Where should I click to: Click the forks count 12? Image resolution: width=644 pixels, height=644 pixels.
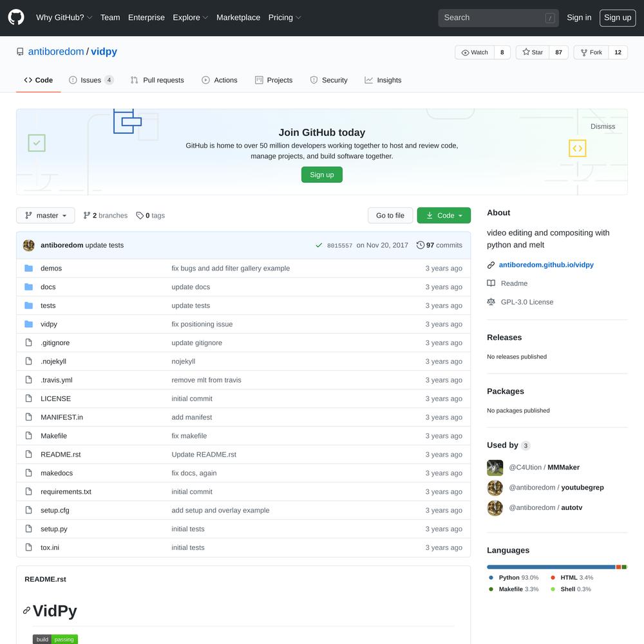(618, 52)
